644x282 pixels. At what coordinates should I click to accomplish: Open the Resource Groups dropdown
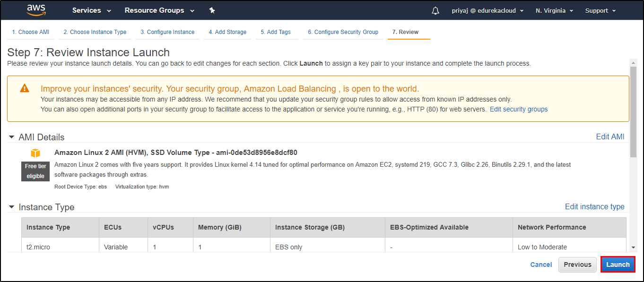click(159, 10)
